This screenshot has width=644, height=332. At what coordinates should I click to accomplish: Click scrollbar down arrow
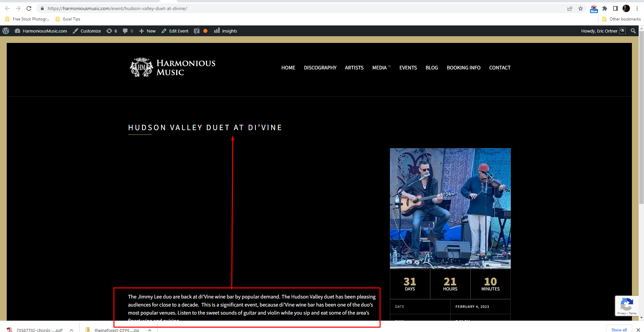click(x=641, y=318)
